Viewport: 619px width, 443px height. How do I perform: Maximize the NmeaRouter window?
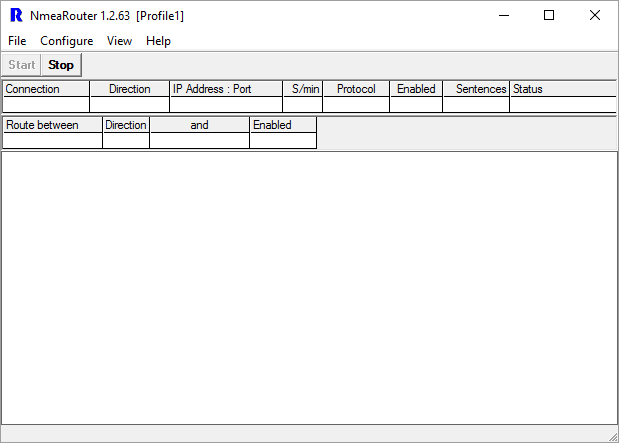click(549, 15)
